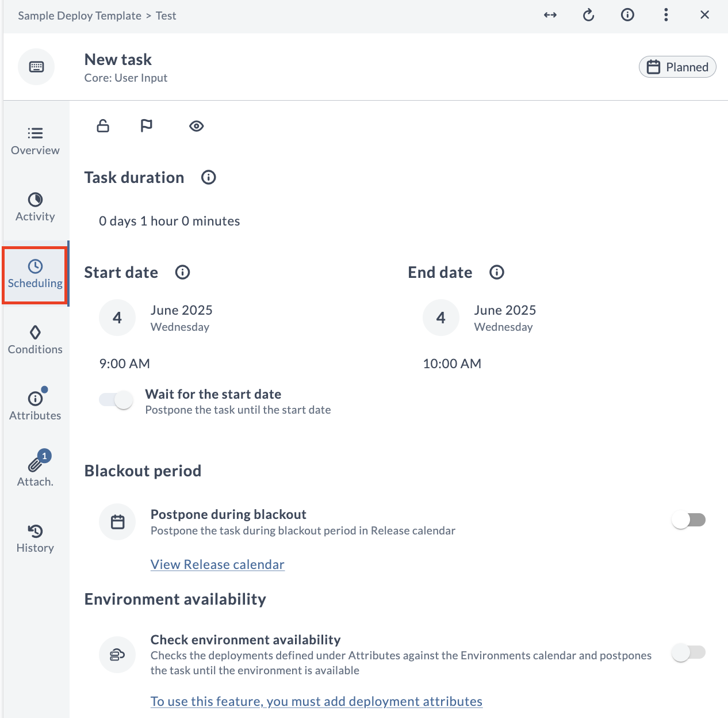The width and height of the screenshot is (728, 718).
Task: Edit the 10:00 AM end time
Action: [x=452, y=364]
